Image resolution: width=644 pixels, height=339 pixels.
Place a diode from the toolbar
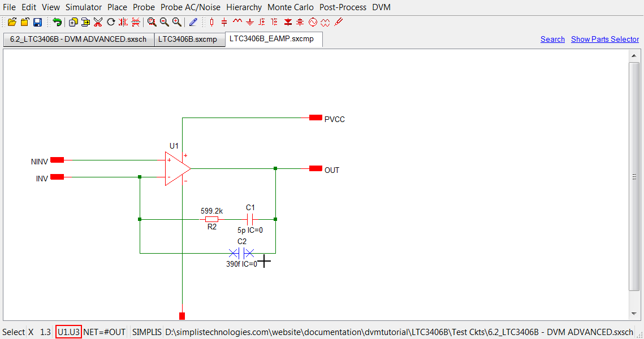288,22
